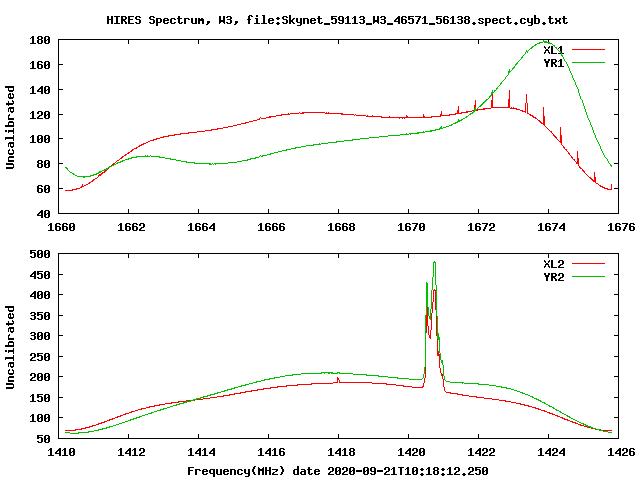Click the green YR1 legend line sample

[x=589, y=63]
